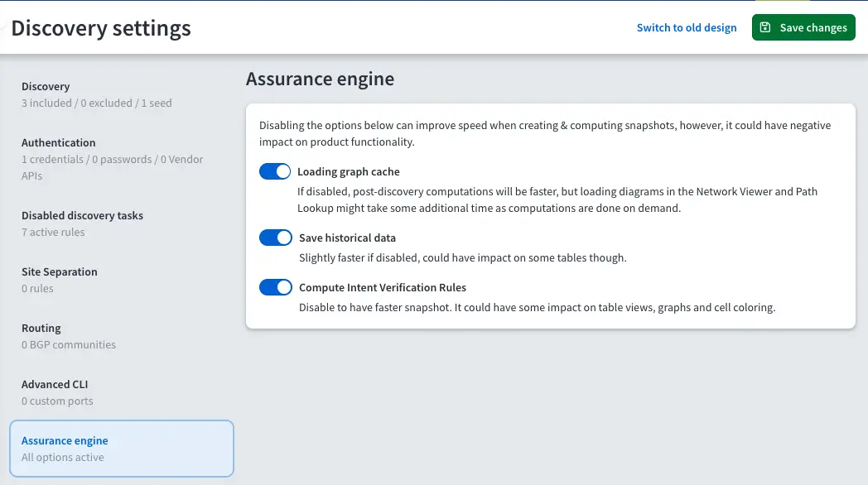
Task: Toggle the Loading graph cache switch
Action: point(276,171)
